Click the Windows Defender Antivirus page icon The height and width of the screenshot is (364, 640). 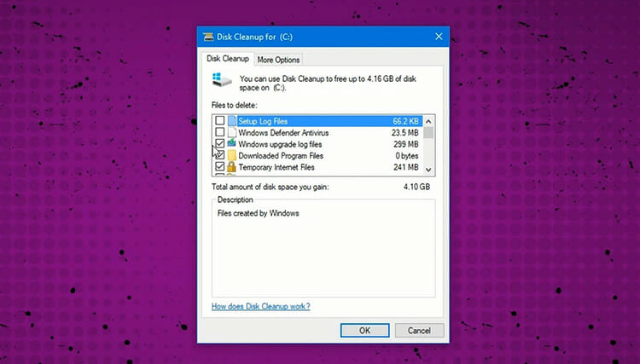point(232,132)
